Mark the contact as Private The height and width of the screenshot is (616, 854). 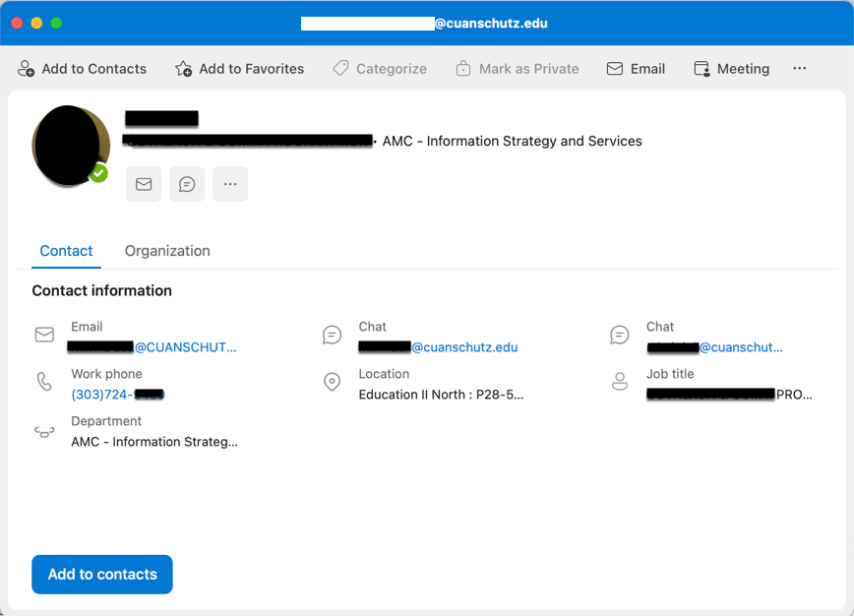coord(518,69)
